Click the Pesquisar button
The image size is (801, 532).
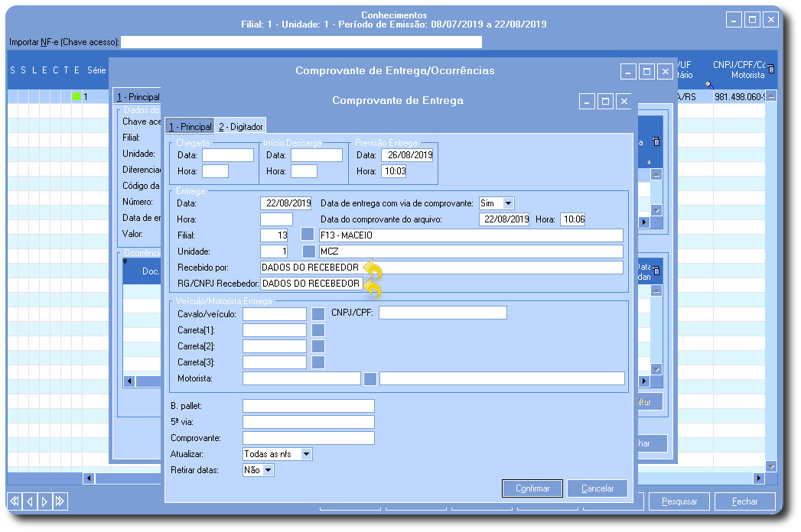[x=679, y=501]
